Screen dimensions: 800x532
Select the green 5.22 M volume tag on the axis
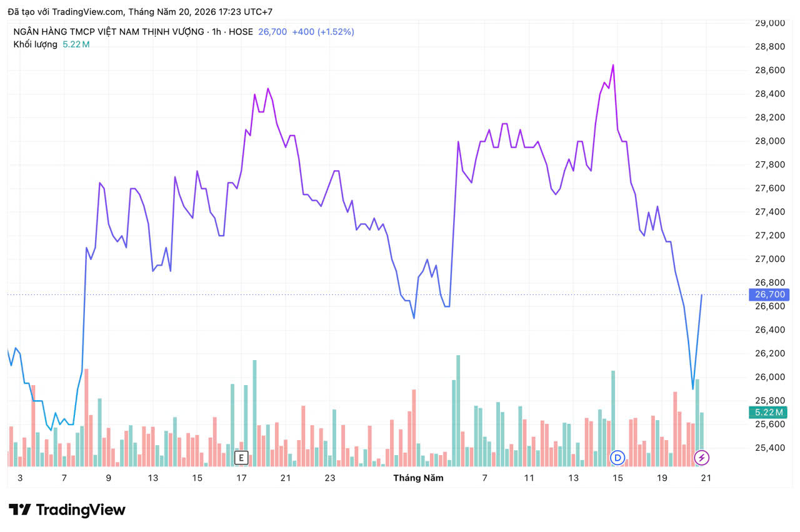click(x=767, y=412)
